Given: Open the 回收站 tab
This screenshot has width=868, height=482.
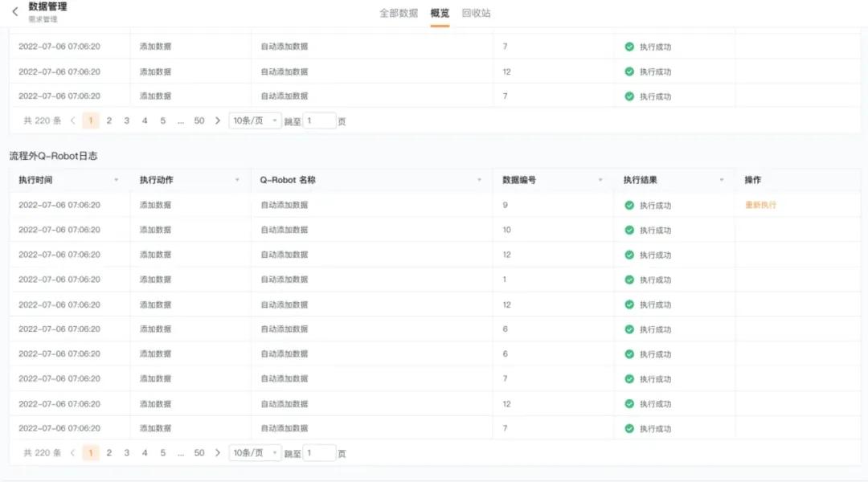Looking at the screenshot, I should (476, 13).
